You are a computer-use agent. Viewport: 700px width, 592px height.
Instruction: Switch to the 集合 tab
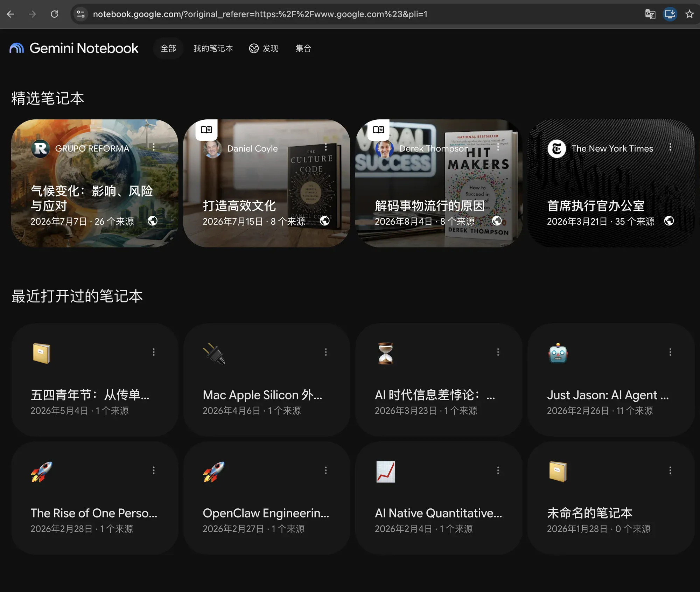click(303, 48)
